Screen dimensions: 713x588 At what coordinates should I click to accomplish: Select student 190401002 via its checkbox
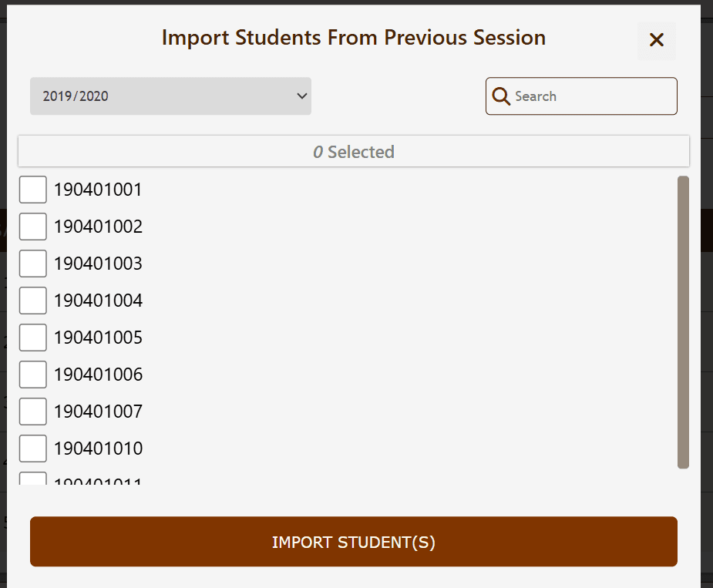(32, 226)
